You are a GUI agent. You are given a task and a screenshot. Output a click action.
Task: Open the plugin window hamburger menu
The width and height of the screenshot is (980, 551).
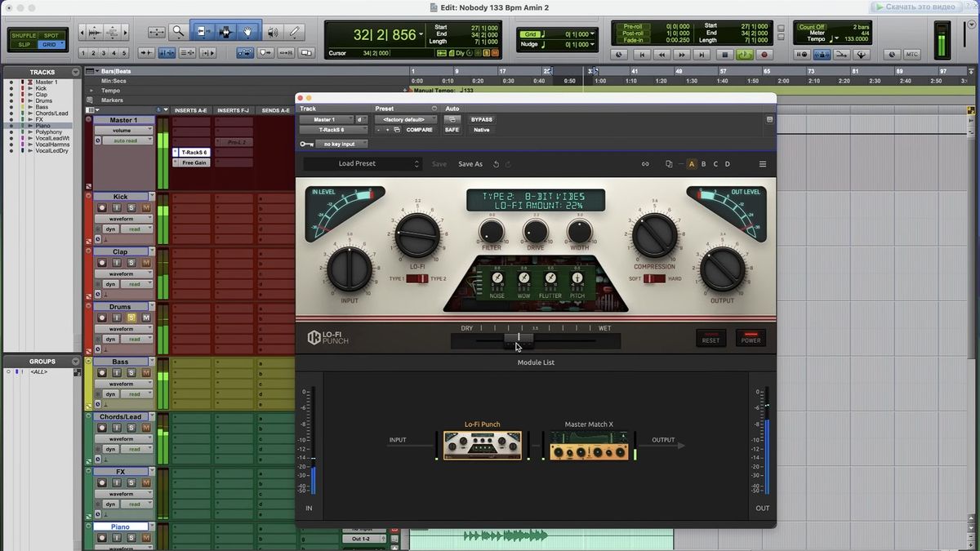pyautogui.click(x=763, y=163)
